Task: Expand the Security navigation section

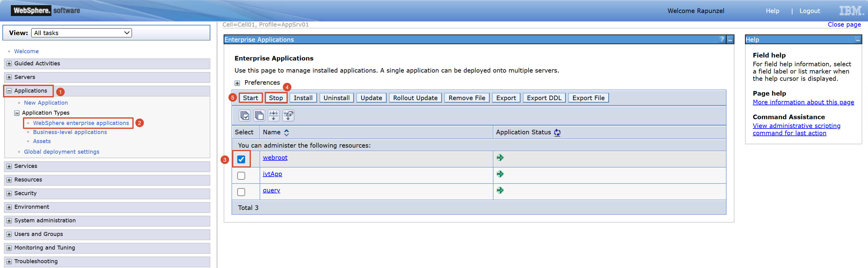Action: pyautogui.click(x=9, y=194)
